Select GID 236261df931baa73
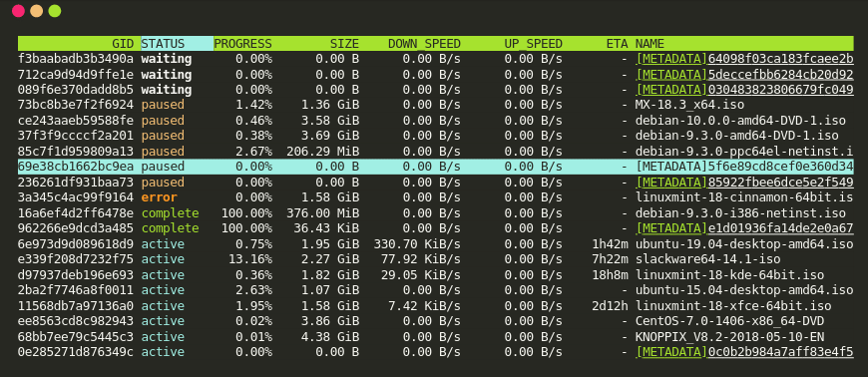This screenshot has width=868, height=377. [x=75, y=183]
